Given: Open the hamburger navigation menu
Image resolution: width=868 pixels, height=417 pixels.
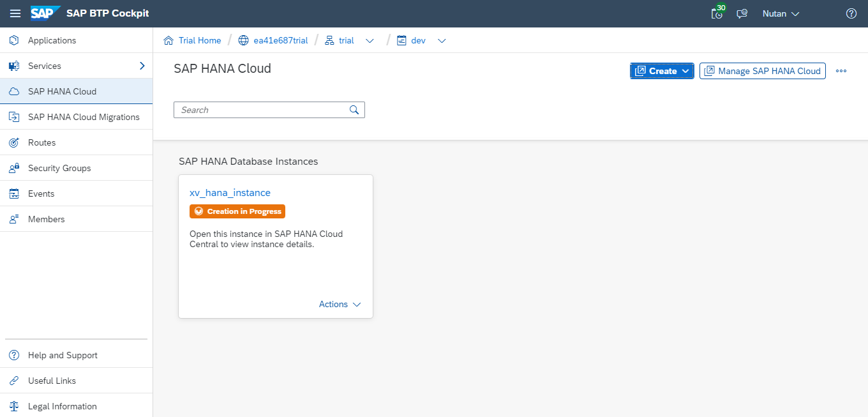Looking at the screenshot, I should point(15,13).
